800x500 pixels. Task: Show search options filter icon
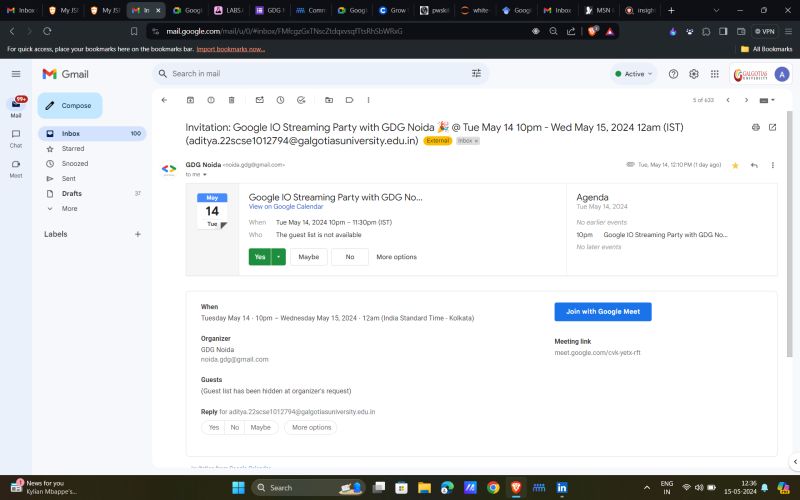click(476, 73)
